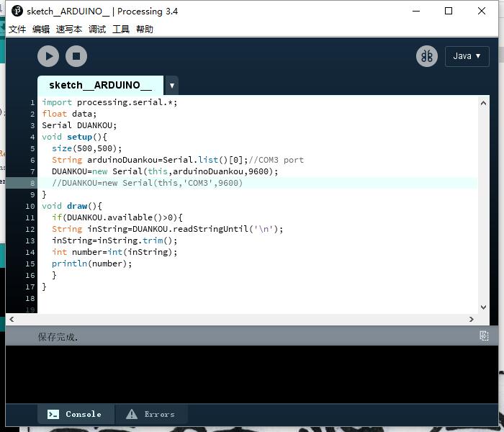Stop the running sketch
504x432 pixels.
[x=76, y=56]
